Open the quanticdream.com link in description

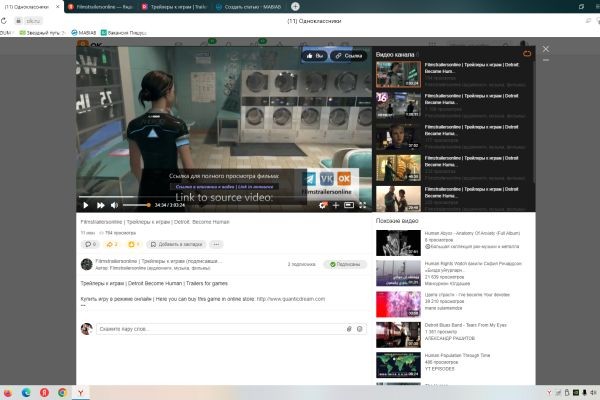[x=290, y=299]
